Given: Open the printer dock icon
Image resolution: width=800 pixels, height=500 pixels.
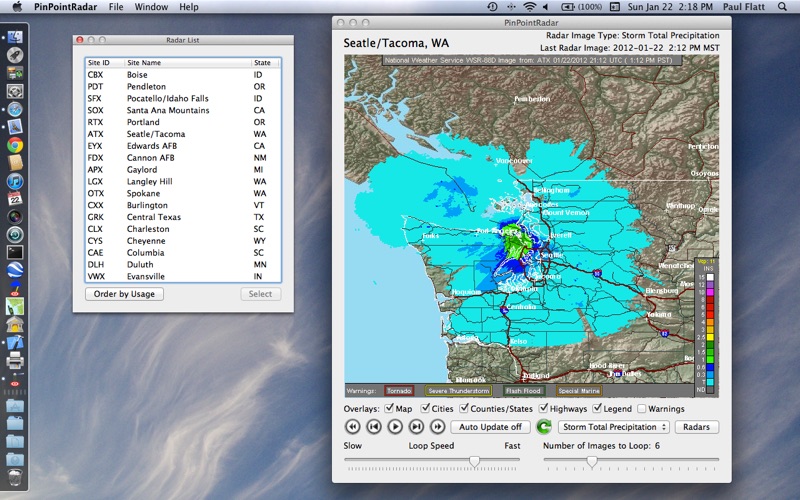Looking at the screenshot, I should (15, 360).
